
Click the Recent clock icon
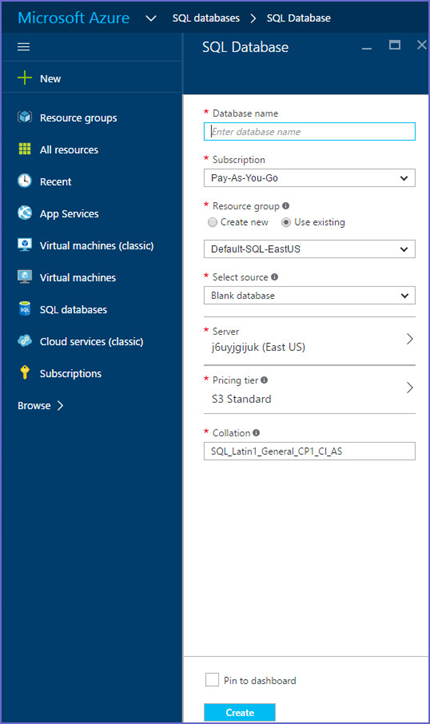coord(24,181)
